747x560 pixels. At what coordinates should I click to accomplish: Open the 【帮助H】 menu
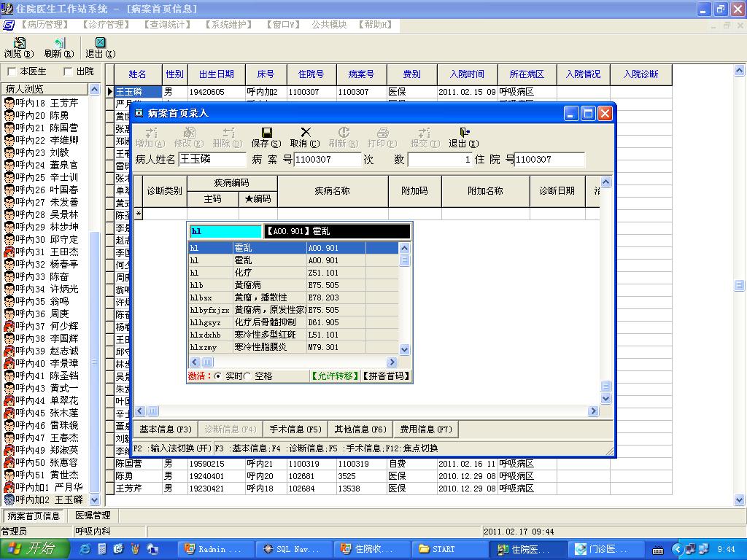pyautogui.click(x=375, y=24)
